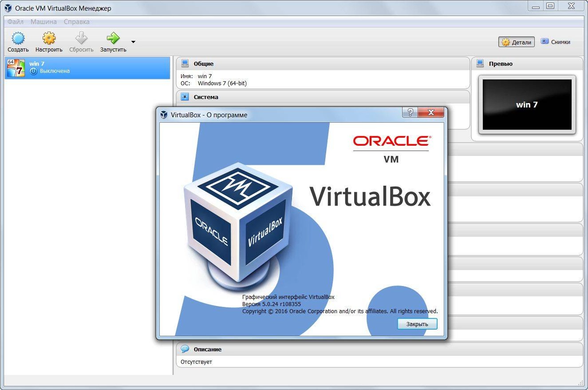Click the Закрыть button in About dialog
Image resolution: width=588 pixels, height=390 pixels.
(417, 324)
